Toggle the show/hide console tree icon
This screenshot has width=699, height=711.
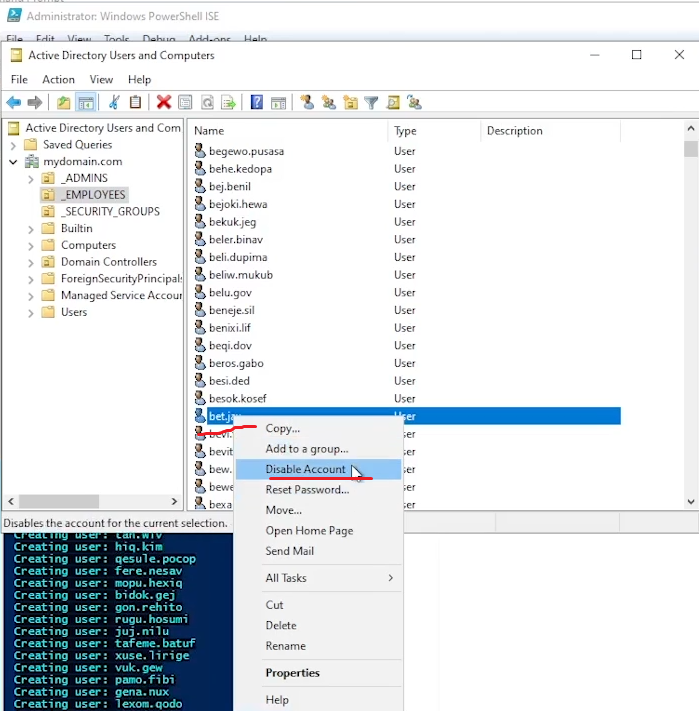[86, 102]
